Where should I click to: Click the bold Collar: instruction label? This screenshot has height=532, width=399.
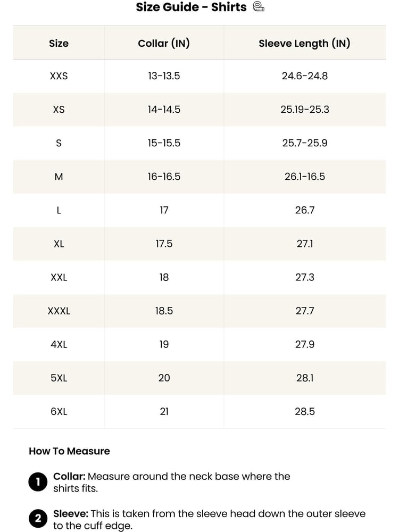point(69,476)
